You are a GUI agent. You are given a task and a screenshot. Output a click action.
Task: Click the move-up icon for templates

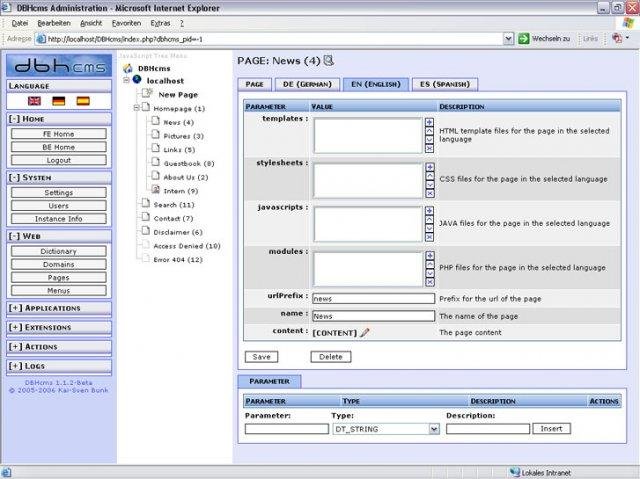(x=429, y=131)
